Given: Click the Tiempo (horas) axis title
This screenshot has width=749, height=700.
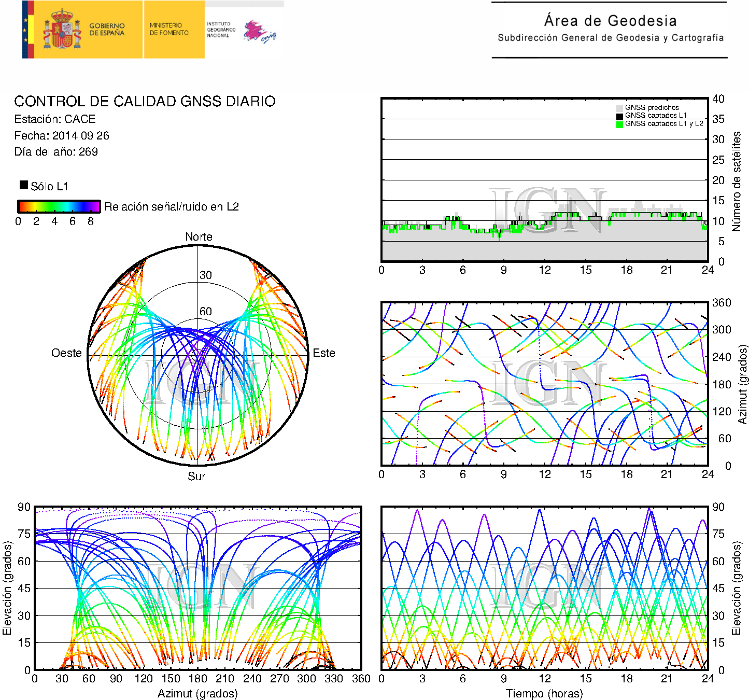Looking at the screenshot, I should pos(544,693).
